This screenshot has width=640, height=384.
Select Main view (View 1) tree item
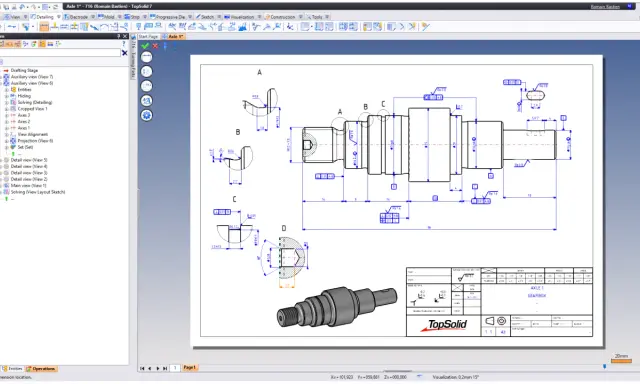tap(29, 185)
